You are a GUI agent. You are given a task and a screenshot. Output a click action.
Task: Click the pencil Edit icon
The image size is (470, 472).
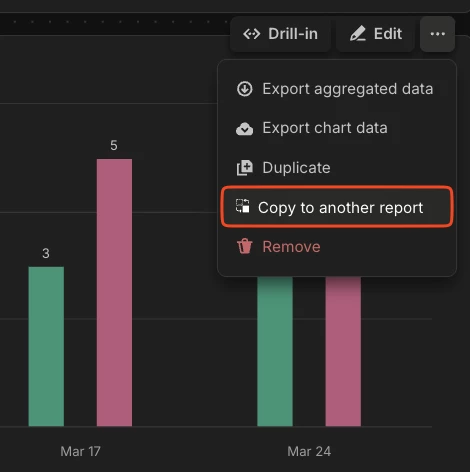click(x=358, y=34)
